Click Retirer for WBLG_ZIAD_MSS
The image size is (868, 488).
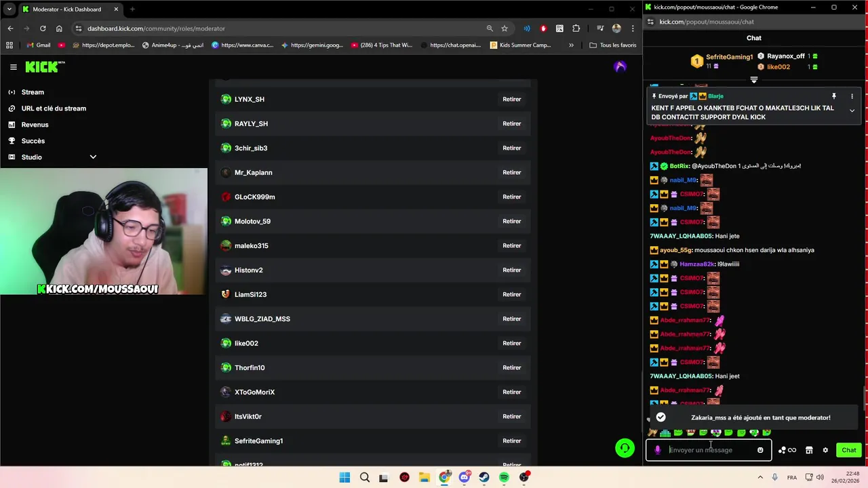click(512, 319)
